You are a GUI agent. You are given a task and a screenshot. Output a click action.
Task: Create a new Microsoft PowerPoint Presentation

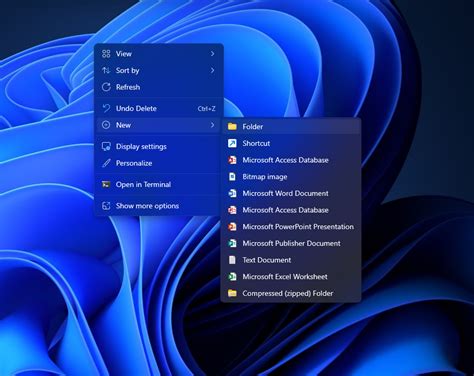[x=291, y=227]
